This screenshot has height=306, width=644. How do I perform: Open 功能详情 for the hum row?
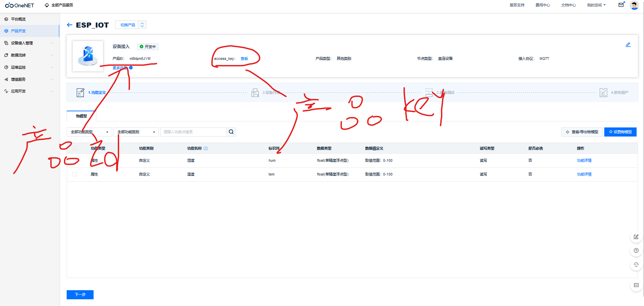(x=584, y=160)
